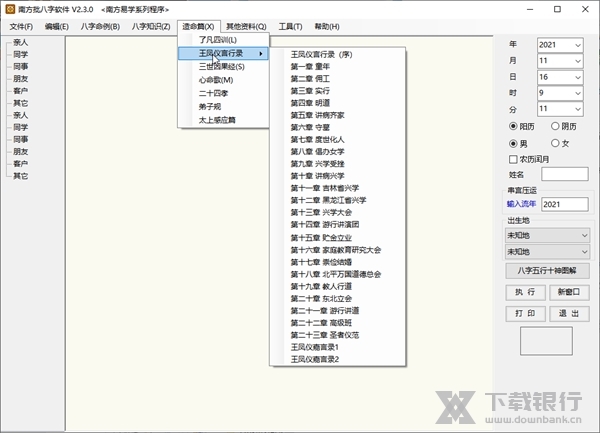Open 王凤仪嘉言录2
Image resolution: width=600 pixels, height=433 pixels.
(338, 360)
